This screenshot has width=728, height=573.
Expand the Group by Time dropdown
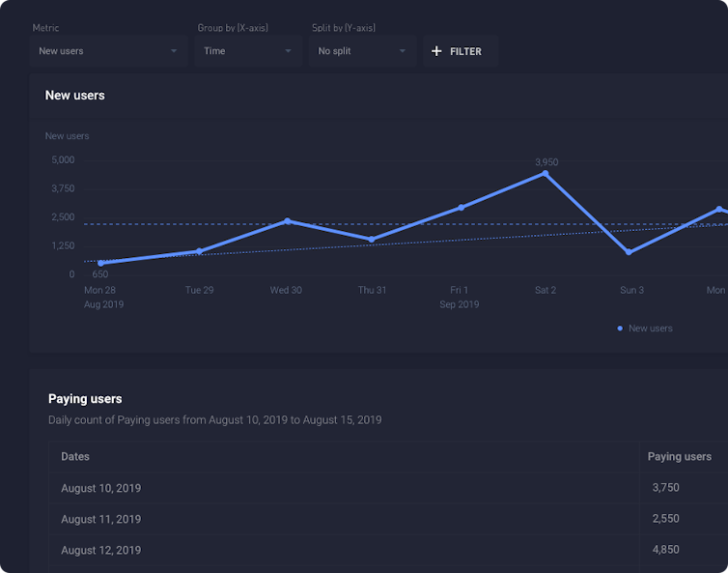pos(248,51)
